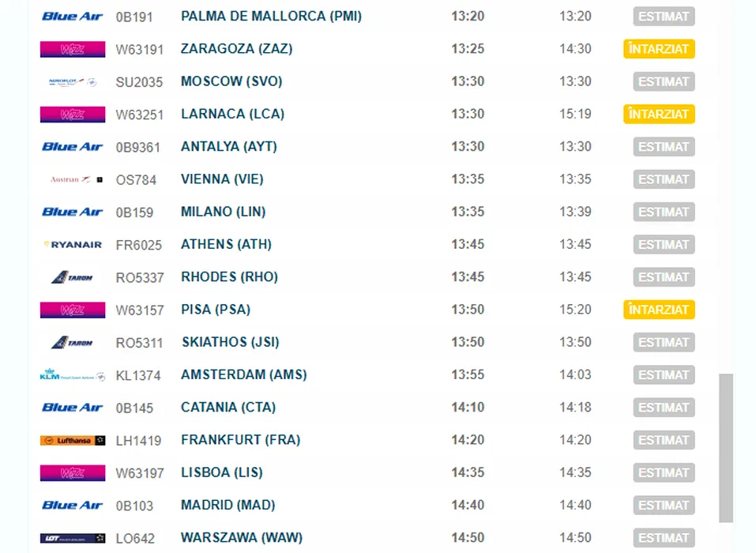Open the AMSTERDAM (AMS) destination link
The image size is (756, 553).
[x=244, y=374]
